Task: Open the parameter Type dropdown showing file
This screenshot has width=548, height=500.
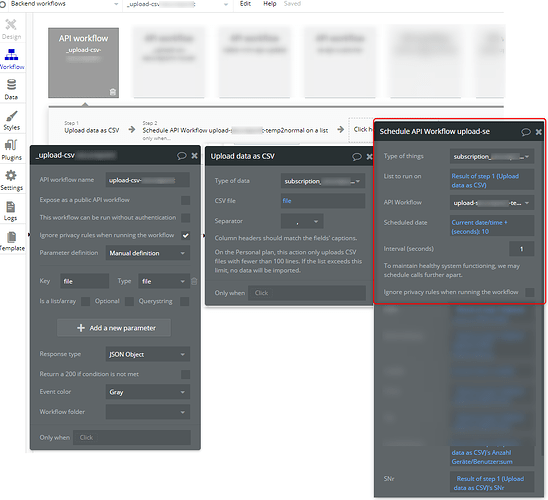Action: click(164, 281)
